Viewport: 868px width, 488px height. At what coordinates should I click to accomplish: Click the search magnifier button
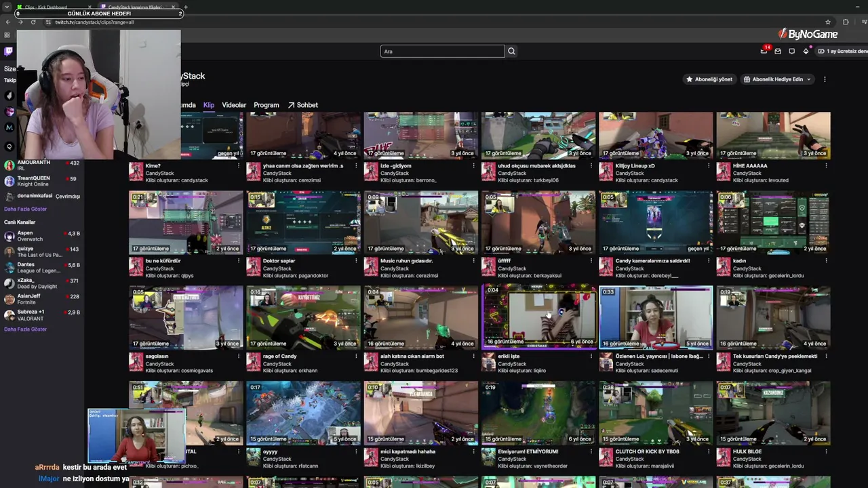pos(512,52)
